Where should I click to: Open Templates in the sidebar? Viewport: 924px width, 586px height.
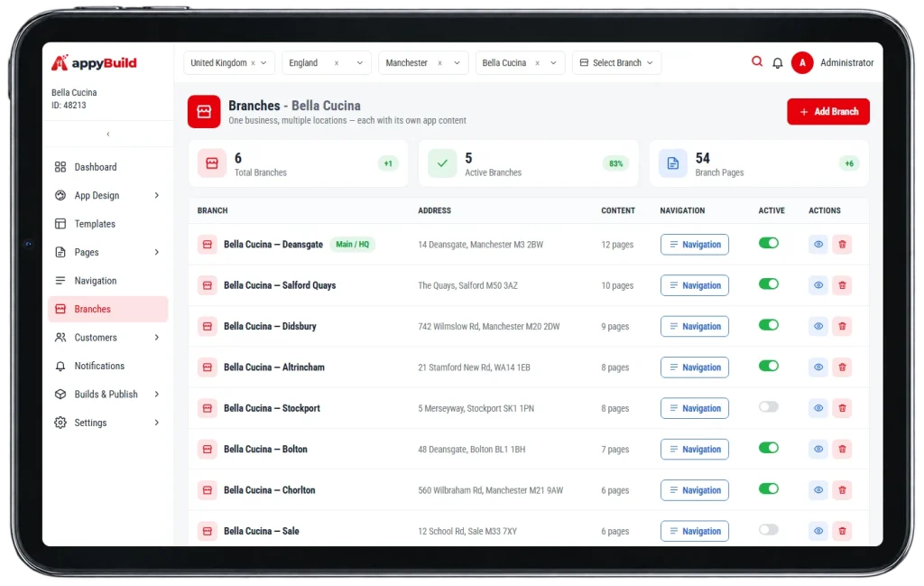[x=108, y=224]
